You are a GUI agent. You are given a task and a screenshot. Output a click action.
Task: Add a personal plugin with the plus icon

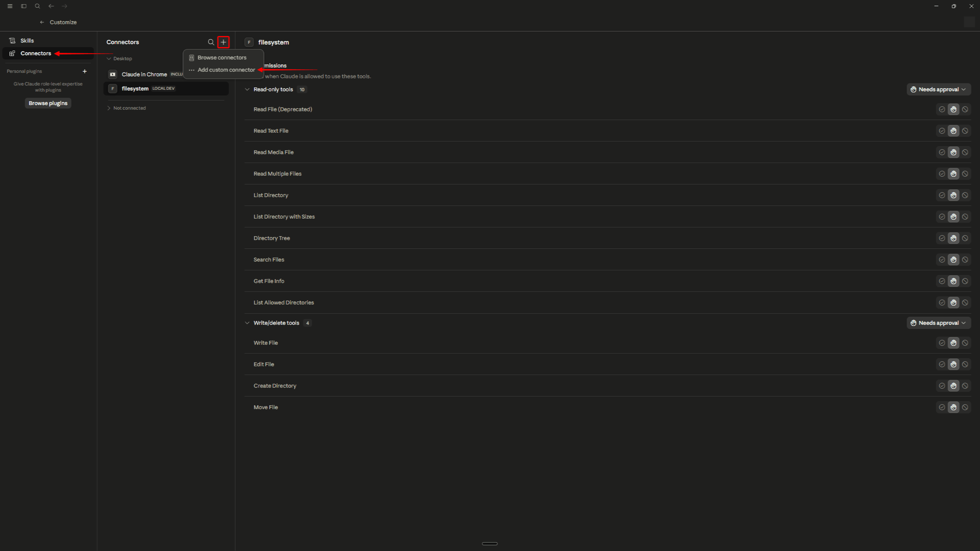click(x=85, y=71)
